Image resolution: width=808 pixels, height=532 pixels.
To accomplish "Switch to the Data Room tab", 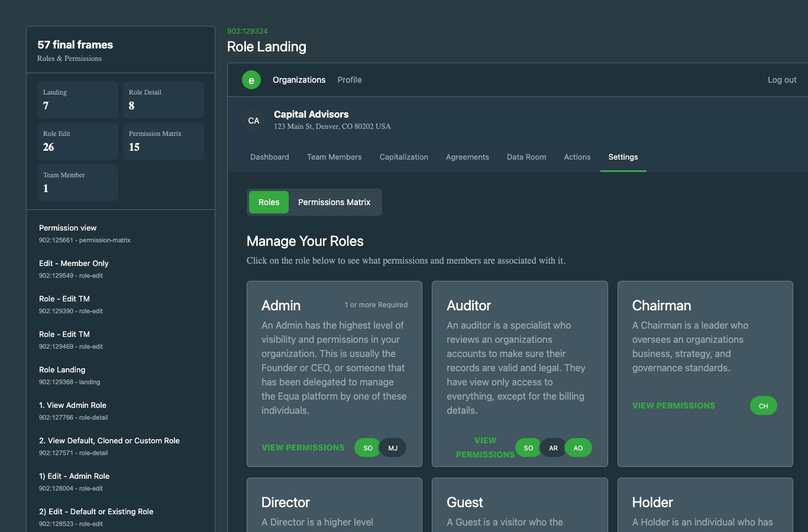I will click(x=526, y=157).
